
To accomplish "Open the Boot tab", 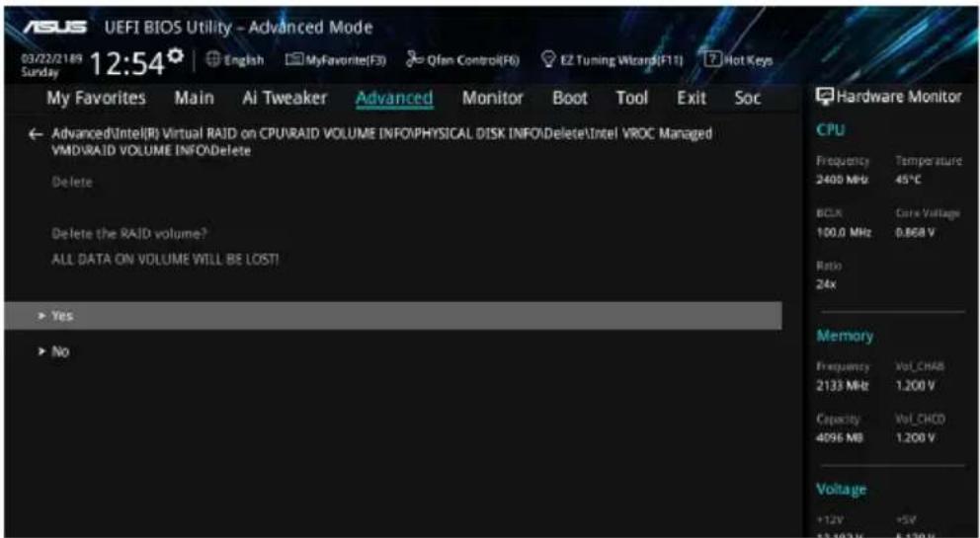I will (570, 98).
